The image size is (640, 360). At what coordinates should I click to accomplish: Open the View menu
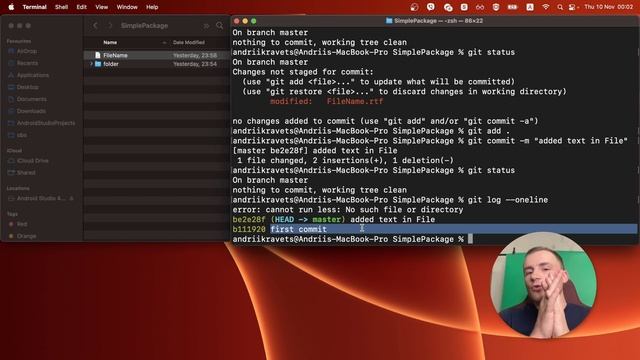[102, 7]
